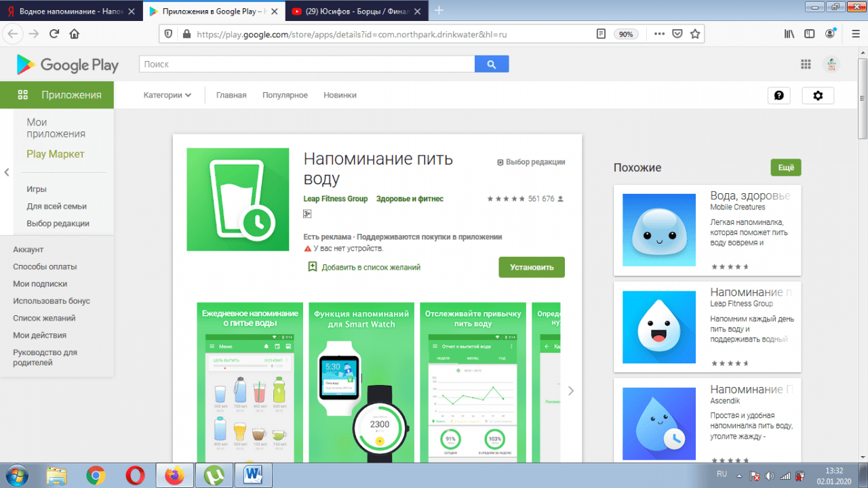
Task: Toggle reader view icon in address bar
Action: point(600,34)
